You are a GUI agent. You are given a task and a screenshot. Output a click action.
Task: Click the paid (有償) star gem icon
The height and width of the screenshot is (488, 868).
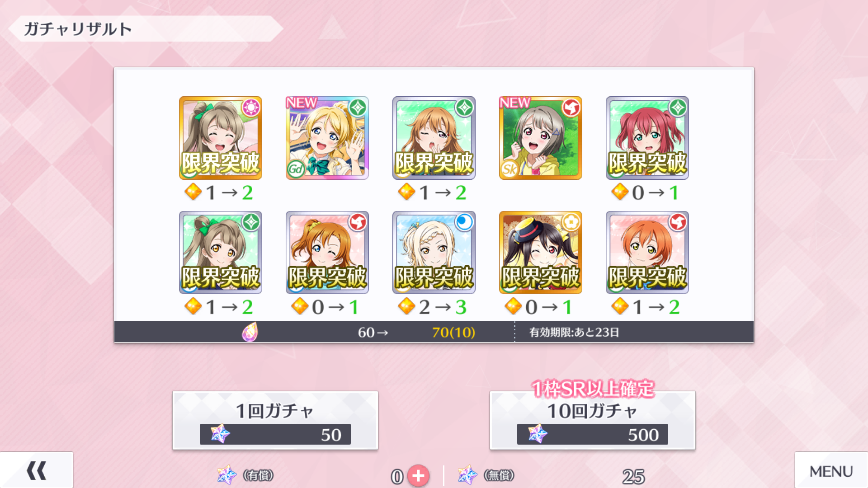[226, 475]
